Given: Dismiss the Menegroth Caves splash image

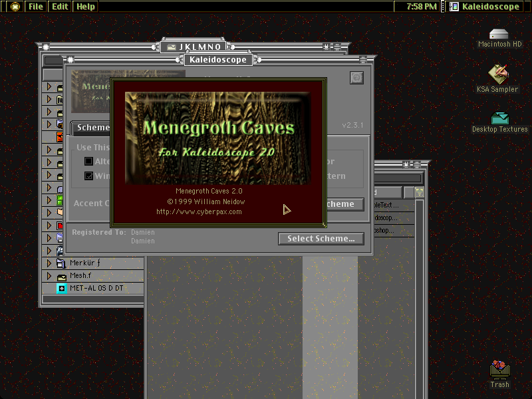Looking at the screenshot, I should tap(217, 138).
